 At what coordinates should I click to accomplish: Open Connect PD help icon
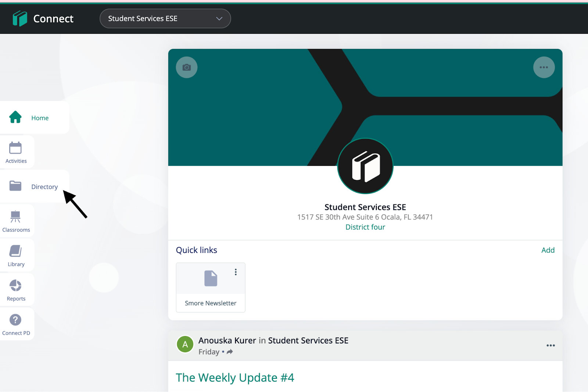coord(15,320)
